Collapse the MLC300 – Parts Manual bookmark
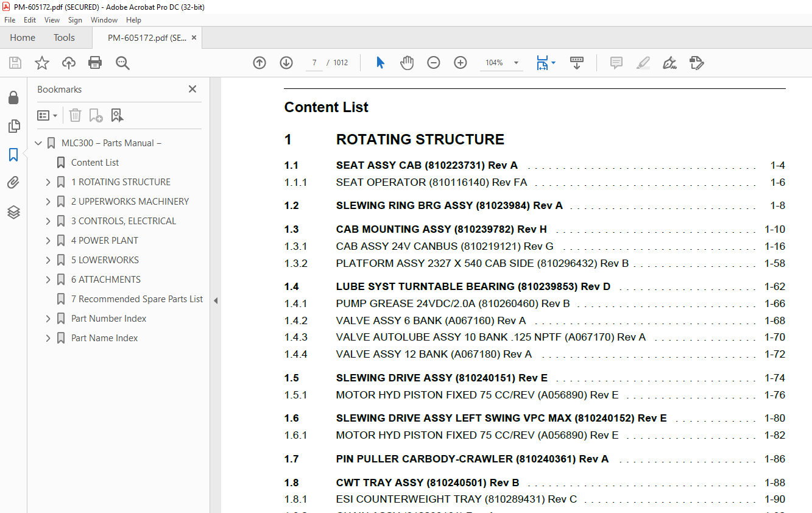Image resolution: width=812 pixels, height=513 pixels. coord(38,143)
